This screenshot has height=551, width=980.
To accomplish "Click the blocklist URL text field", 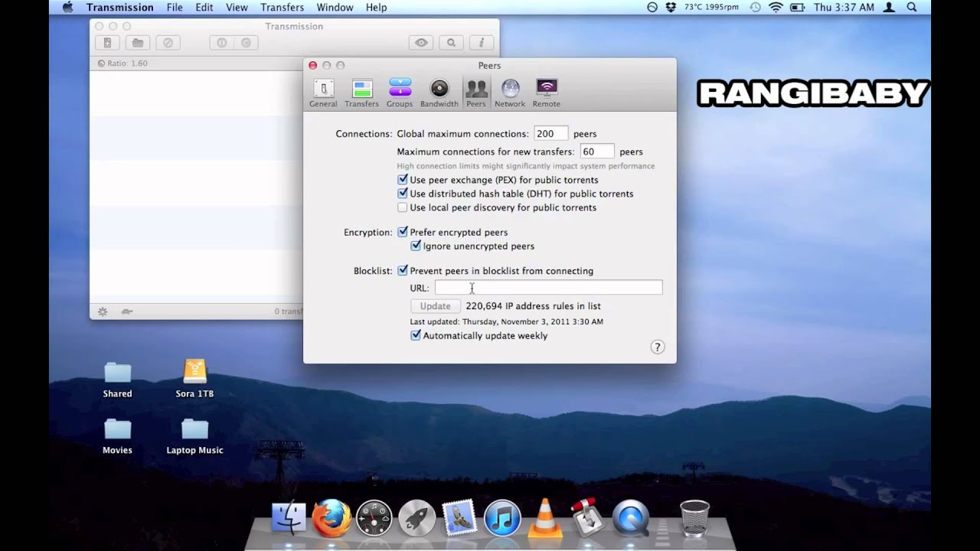I will 548,288.
